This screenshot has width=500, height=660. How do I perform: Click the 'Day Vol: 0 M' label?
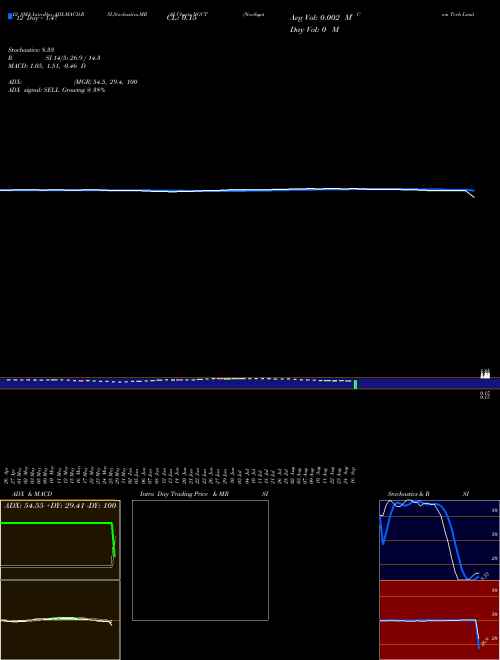click(x=314, y=29)
